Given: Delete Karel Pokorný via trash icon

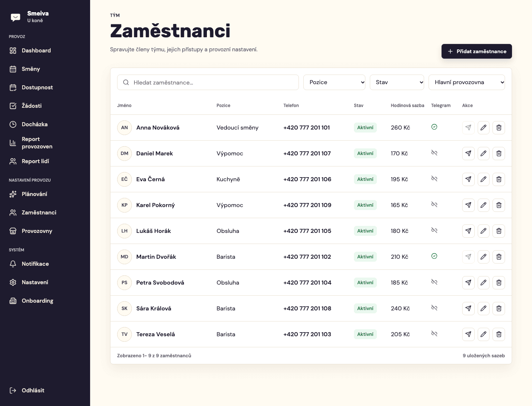Looking at the screenshot, I should [x=499, y=205].
